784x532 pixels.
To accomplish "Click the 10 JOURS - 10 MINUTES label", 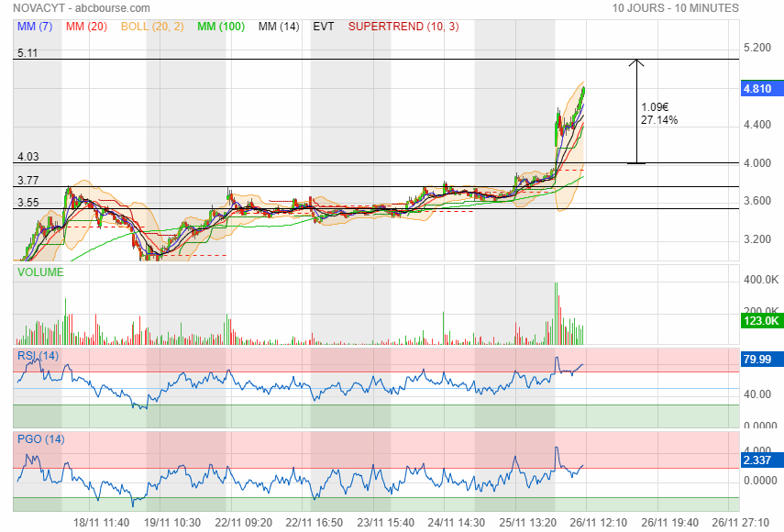I will coord(676,8).
